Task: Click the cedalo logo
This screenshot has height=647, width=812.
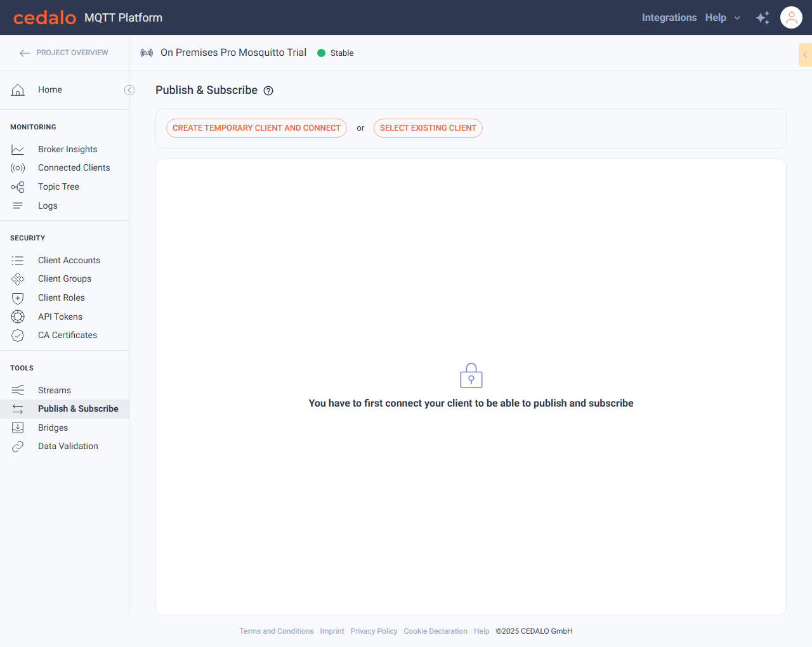Action: 44,18
